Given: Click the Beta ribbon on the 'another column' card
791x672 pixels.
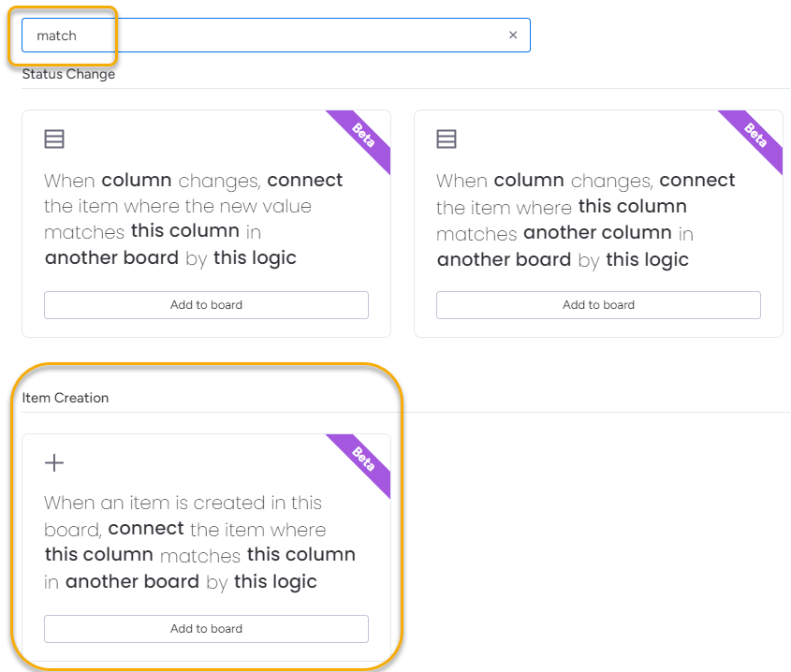Looking at the screenshot, I should tap(754, 137).
